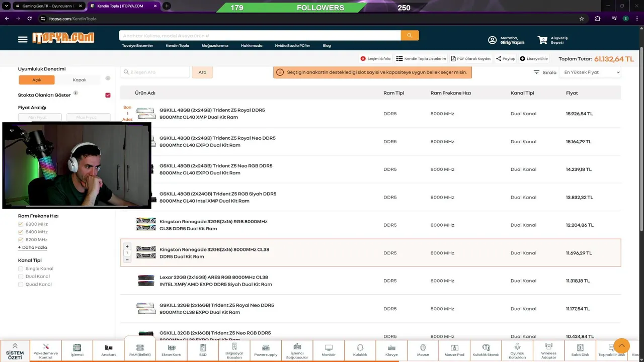The width and height of the screenshot is (644, 362).
Task: Switch to Gaming.Gen.TR browser tab
Action: pos(45,6)
